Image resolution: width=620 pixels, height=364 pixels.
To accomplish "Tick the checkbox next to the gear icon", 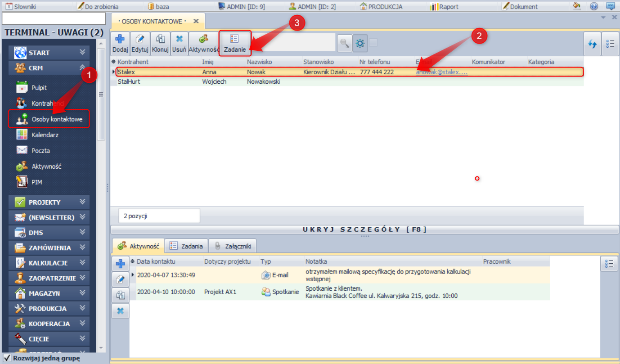I will coord(373,43).
